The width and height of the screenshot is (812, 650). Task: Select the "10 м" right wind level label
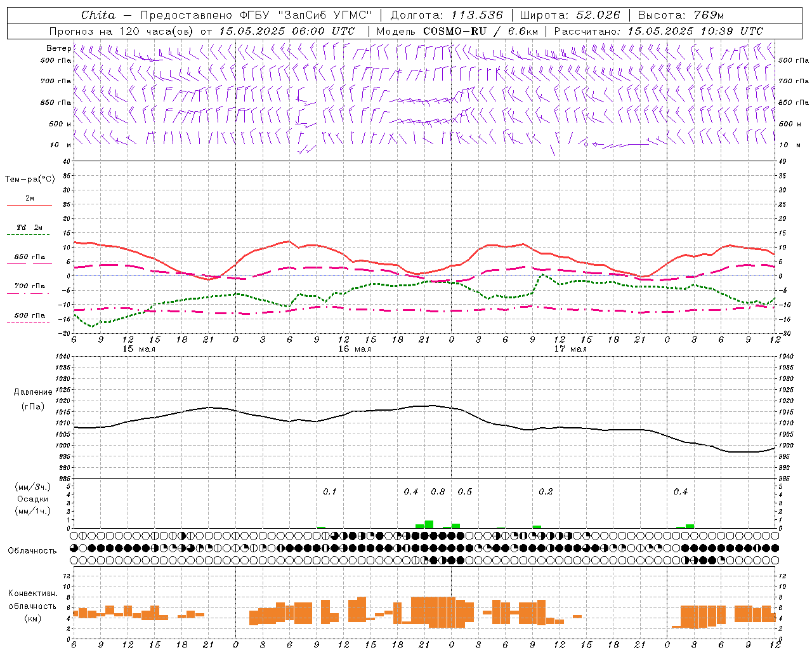pos(789,145)
